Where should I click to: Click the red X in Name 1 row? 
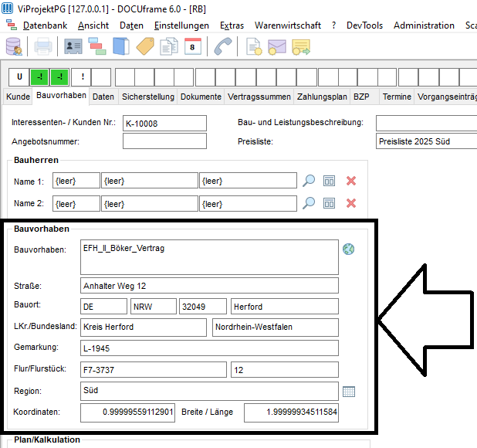point(351,181)
